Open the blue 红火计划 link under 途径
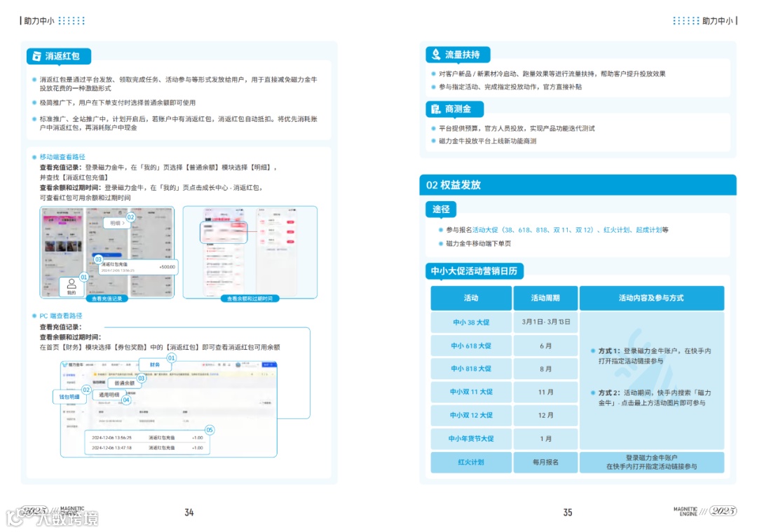The width and height of the screenshot is (757, 532). click(616, 230)
